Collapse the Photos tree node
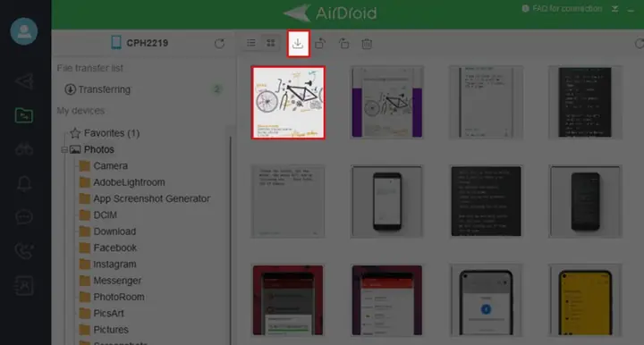The image size is (644, 345). [64, 150]
